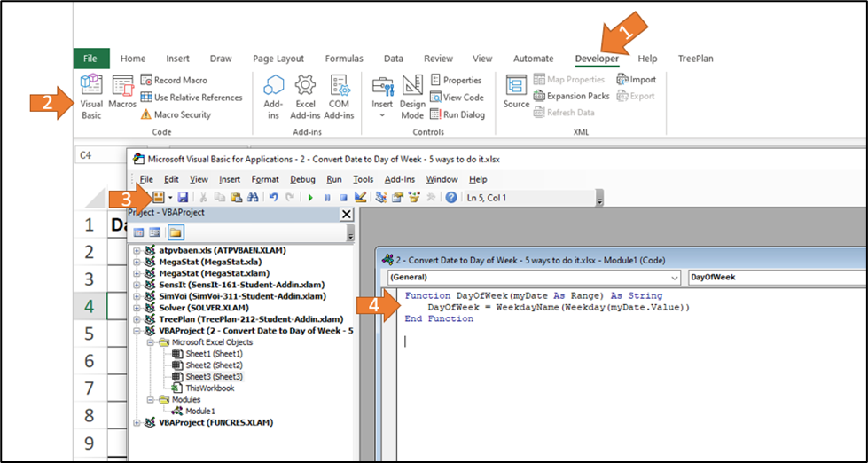The width and height of the screenshot is (868, 463).
Task: Select Sheet1 (Sheet1) in the project tree
Action: (x=215, y=353)
